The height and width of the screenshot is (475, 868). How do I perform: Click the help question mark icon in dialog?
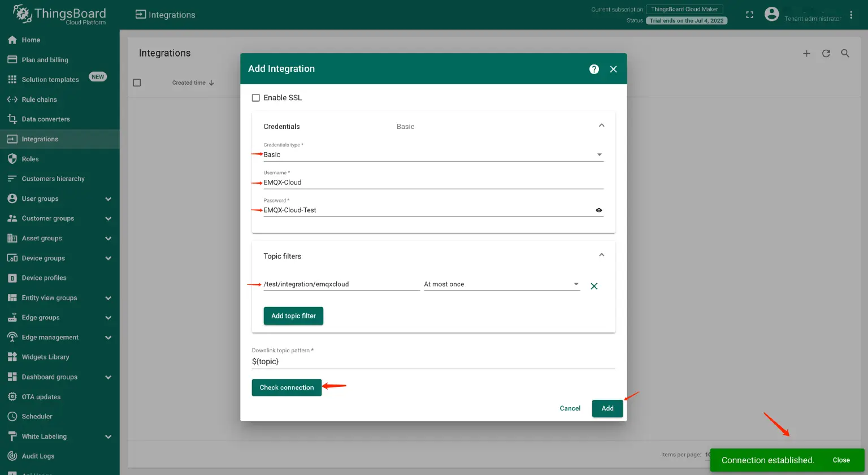tap(594, 69)
